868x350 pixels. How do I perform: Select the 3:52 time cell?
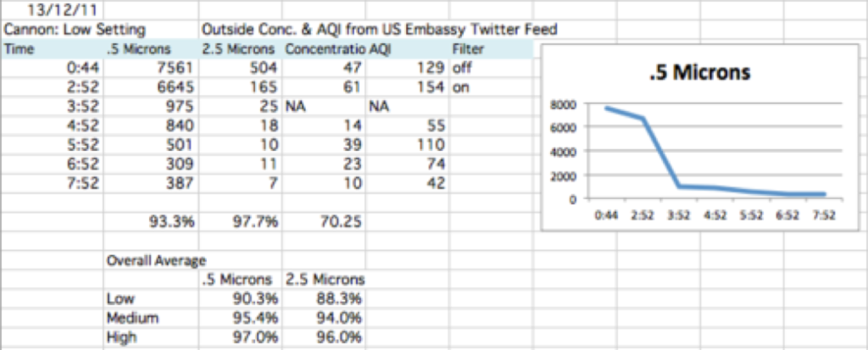coord(52,107)
